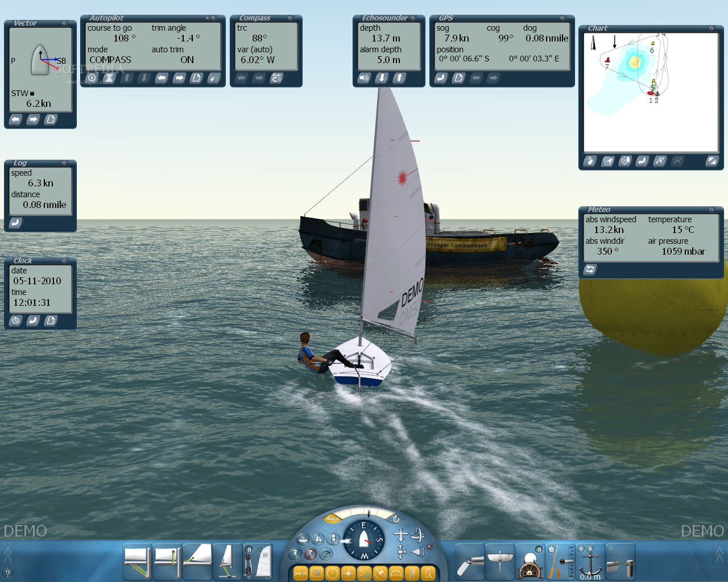
Task: Click the return arrow icon in Chart panel
Action: click(642, 161)
